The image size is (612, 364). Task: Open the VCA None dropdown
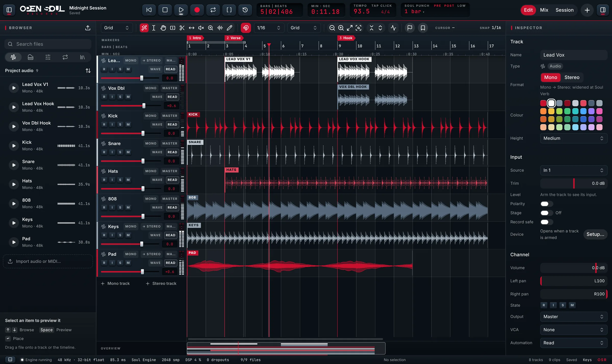tap(573, 330)
